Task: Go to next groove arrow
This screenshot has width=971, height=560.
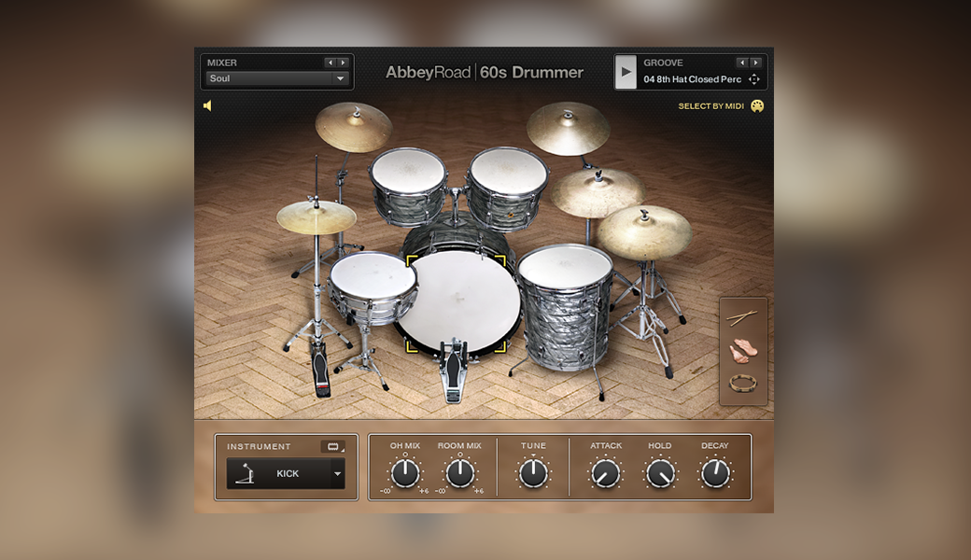Action: (x=755, y=63)
